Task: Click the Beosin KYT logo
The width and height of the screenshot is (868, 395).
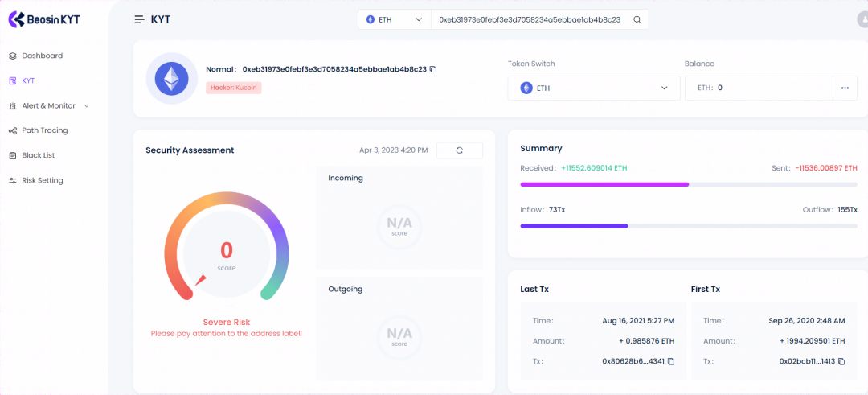Action: tap(44, 19)
